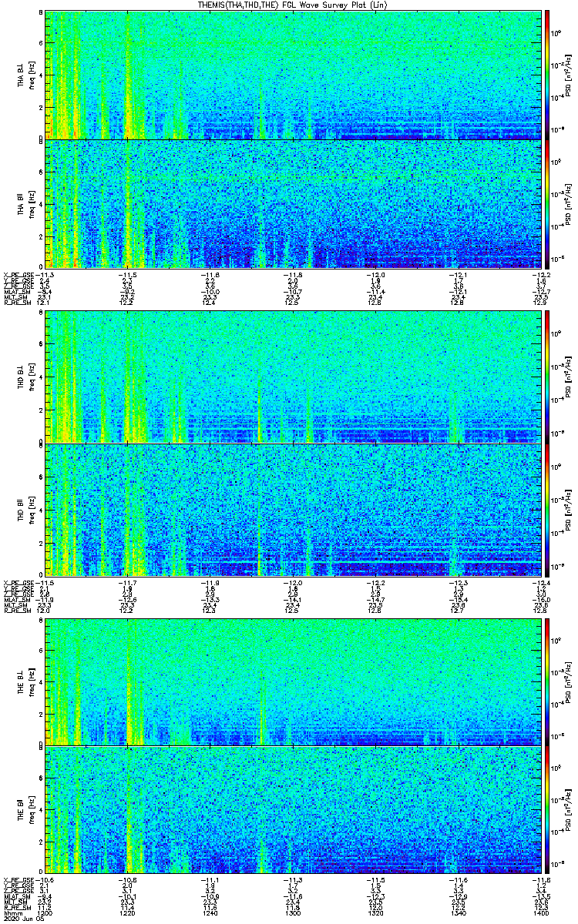Select the THA B∥ spectrogram panel

292,204
